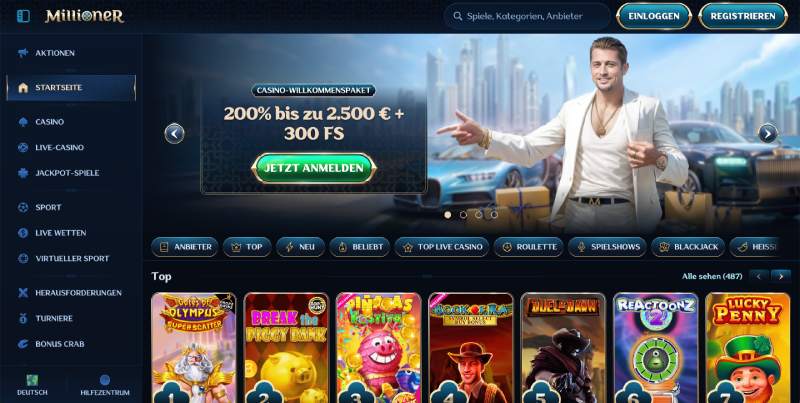
Task: Click the Startseite house icon
Action: point(23,88)
